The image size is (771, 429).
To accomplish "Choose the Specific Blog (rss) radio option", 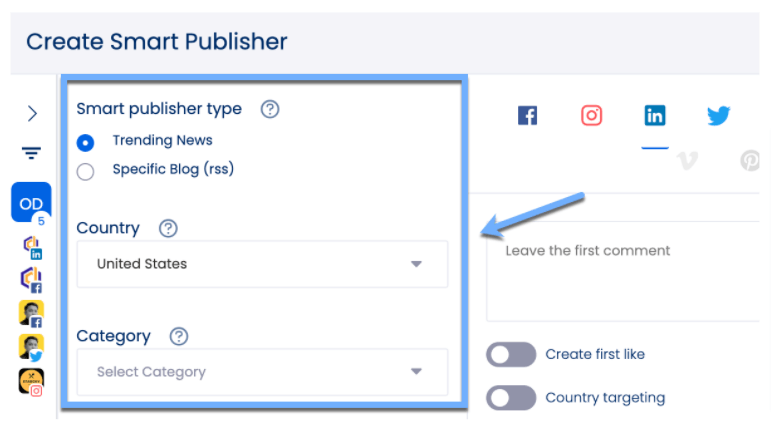I will [86, 171].
